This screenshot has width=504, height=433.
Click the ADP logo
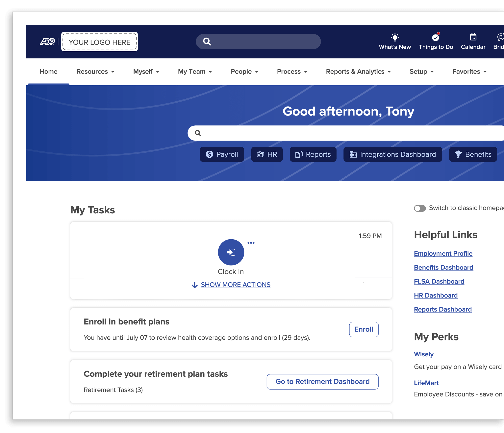[x=47, y=42]
